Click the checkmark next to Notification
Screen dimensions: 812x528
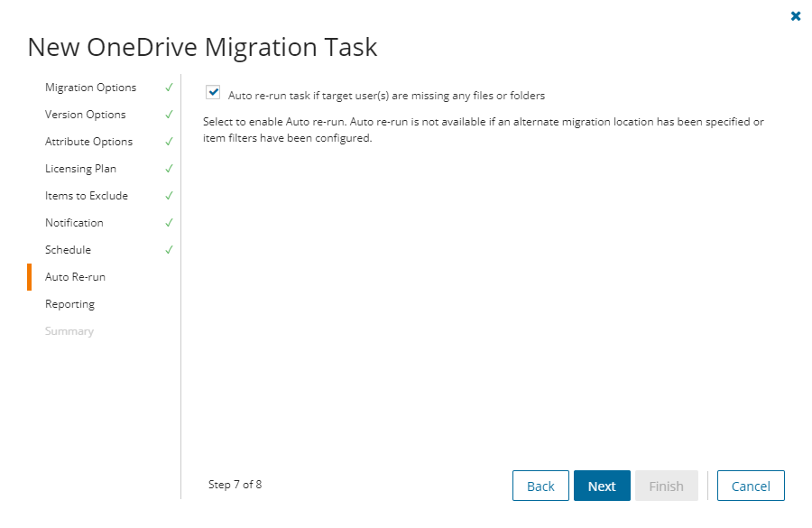168,223
